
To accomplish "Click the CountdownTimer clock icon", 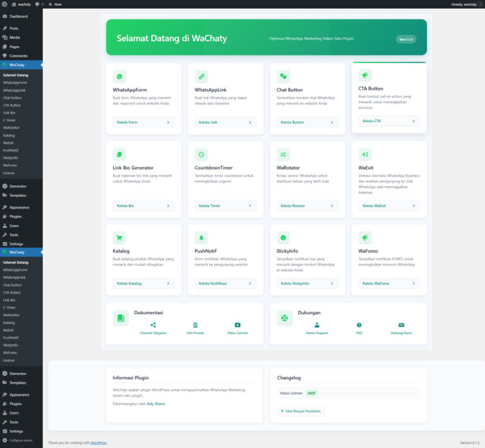I will coord(201,155).
